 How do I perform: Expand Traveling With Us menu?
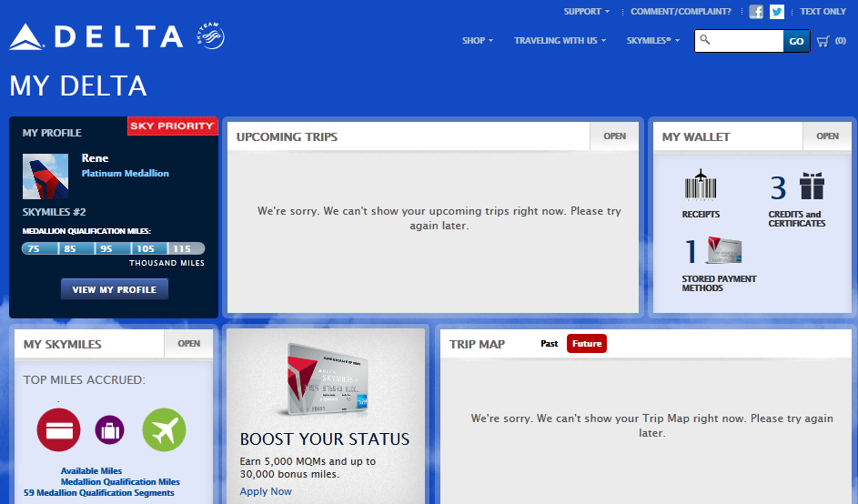pos(559,41)
